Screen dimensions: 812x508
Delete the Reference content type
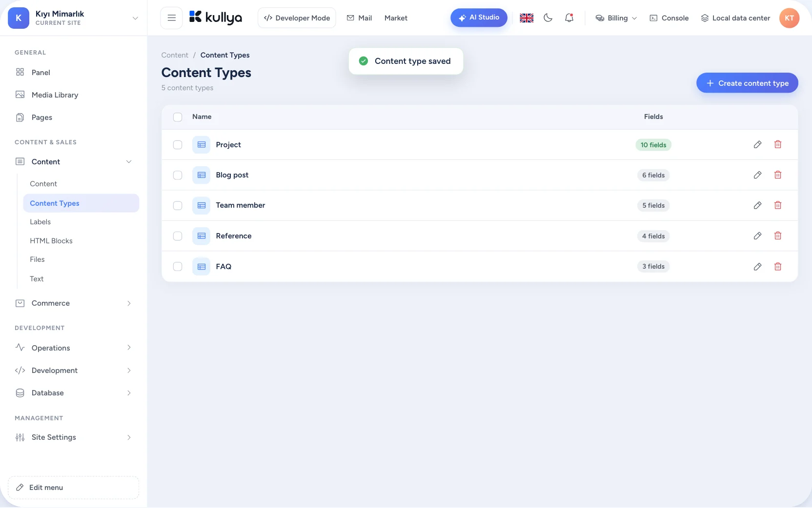[x=778, y=236]
